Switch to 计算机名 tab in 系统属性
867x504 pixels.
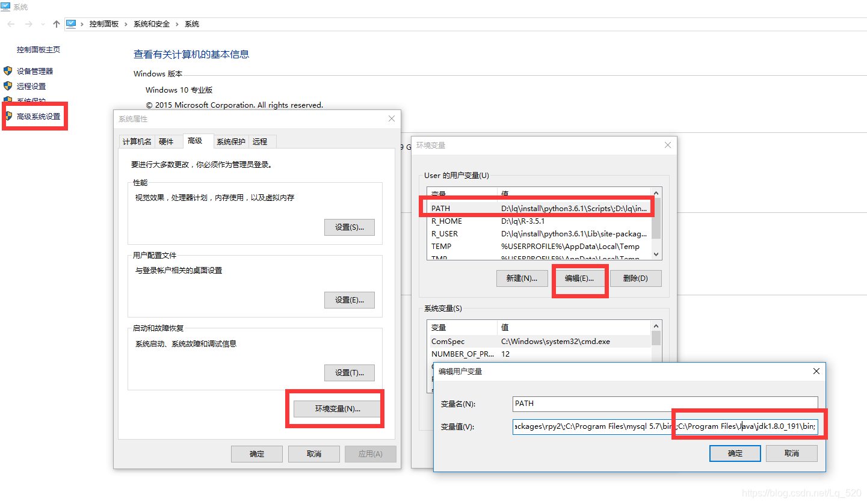(137, 142)
